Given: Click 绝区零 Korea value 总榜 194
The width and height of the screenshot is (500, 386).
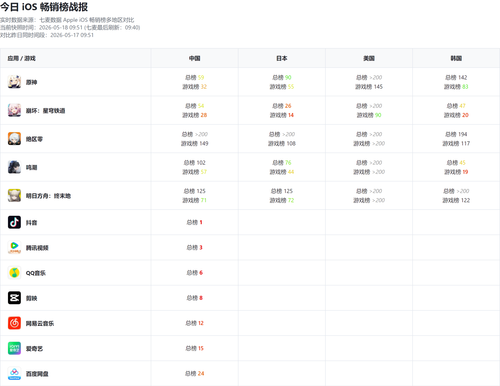Looking at the screenshot, I should pyautogui.click(x=456, y=134).
